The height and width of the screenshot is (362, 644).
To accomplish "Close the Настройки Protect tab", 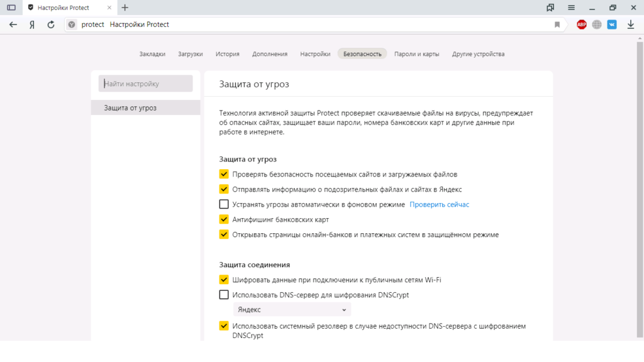I will coord(109,8).
